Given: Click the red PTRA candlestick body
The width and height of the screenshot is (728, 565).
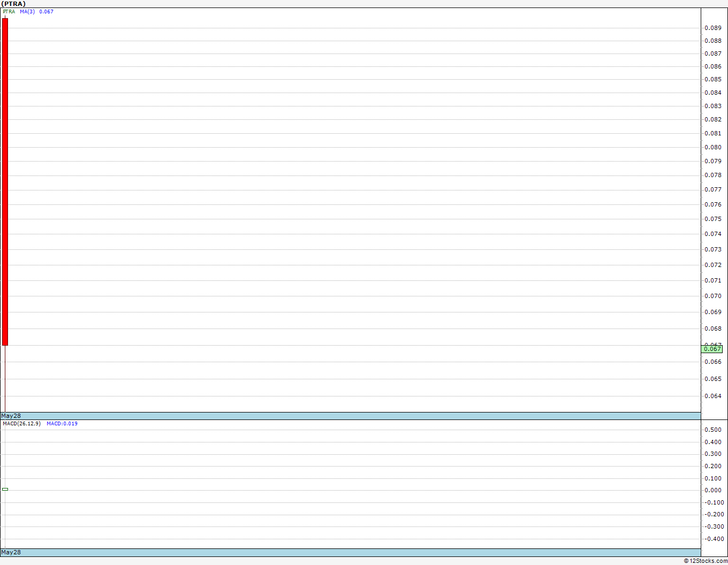Looking at the screenshot, I should [5, 182].
